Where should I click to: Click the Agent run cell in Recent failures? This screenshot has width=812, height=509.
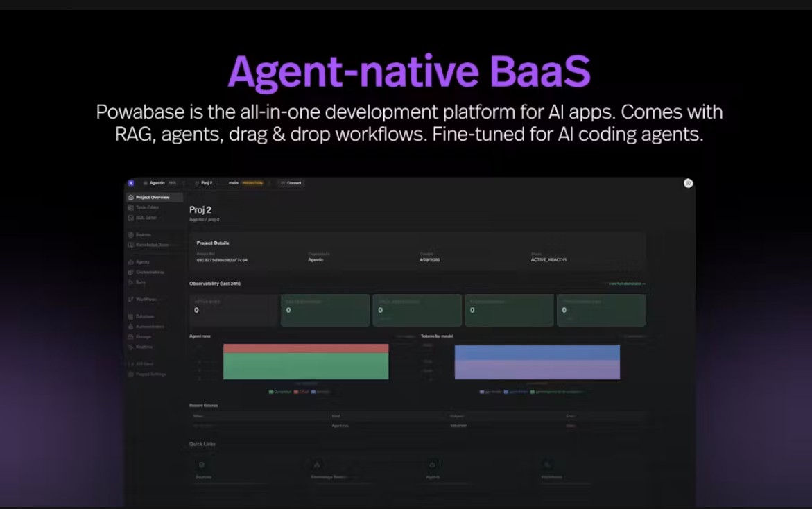click(x=340, y=426)
